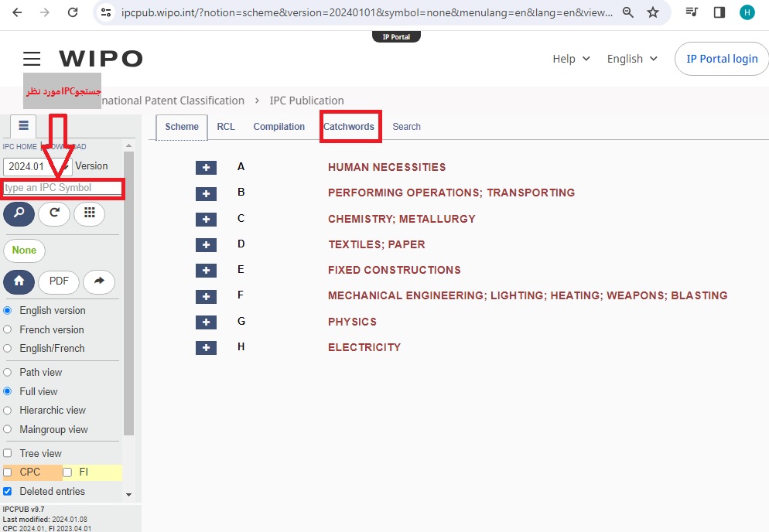Open the grid view icon button
Image resolution: width=769 pixels, height=532 pixels.
[x=89, y=213]
